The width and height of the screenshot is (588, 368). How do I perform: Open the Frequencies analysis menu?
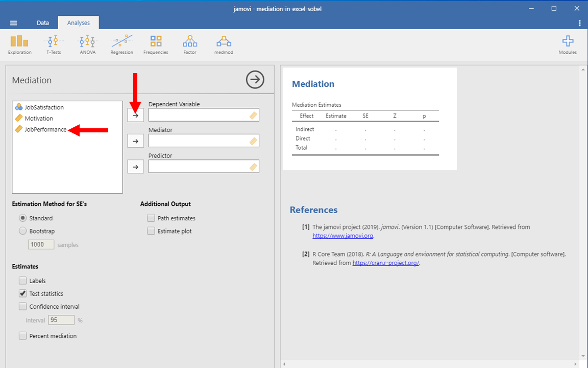point(156,44)
